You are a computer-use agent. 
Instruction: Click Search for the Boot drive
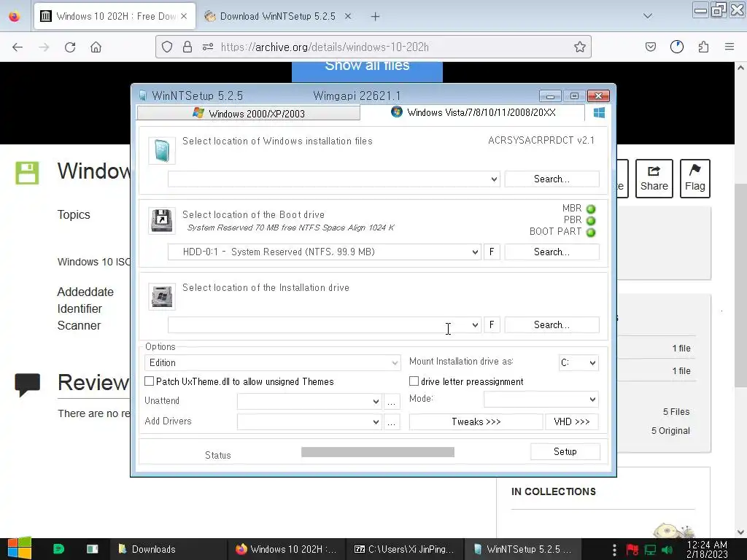click(551, 252)
